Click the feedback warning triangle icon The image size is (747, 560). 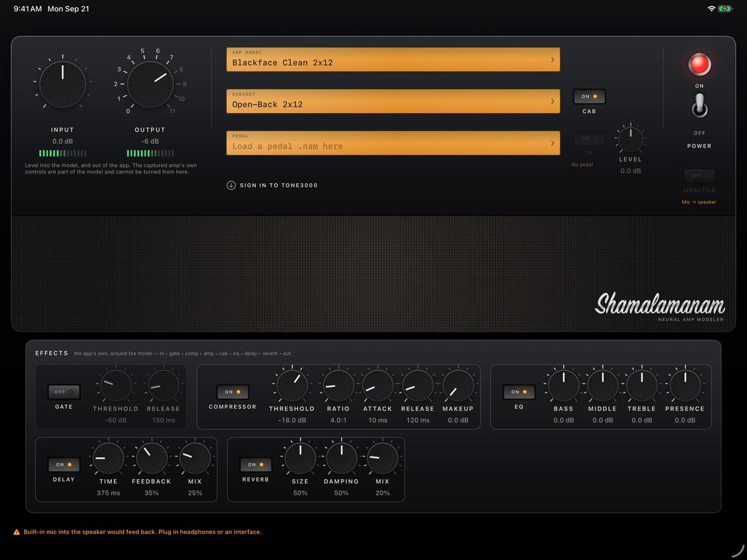coord(17,532)
